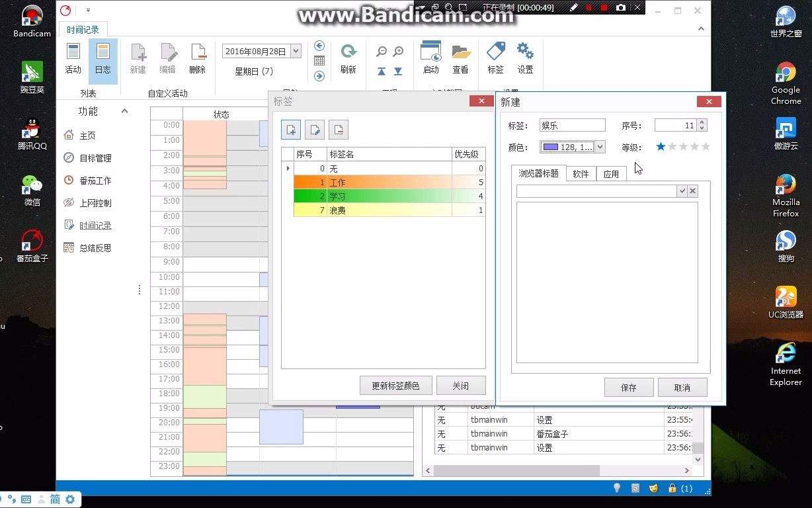Zoom out the timeline magnifier
This screenshot has height=508, width=812.
382,52
